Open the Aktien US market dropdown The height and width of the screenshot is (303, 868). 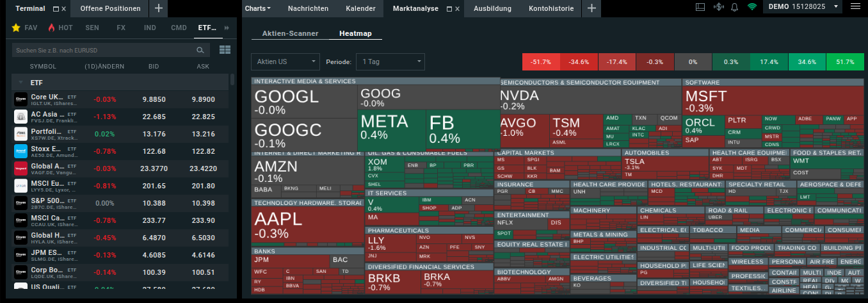click(285, 61)
